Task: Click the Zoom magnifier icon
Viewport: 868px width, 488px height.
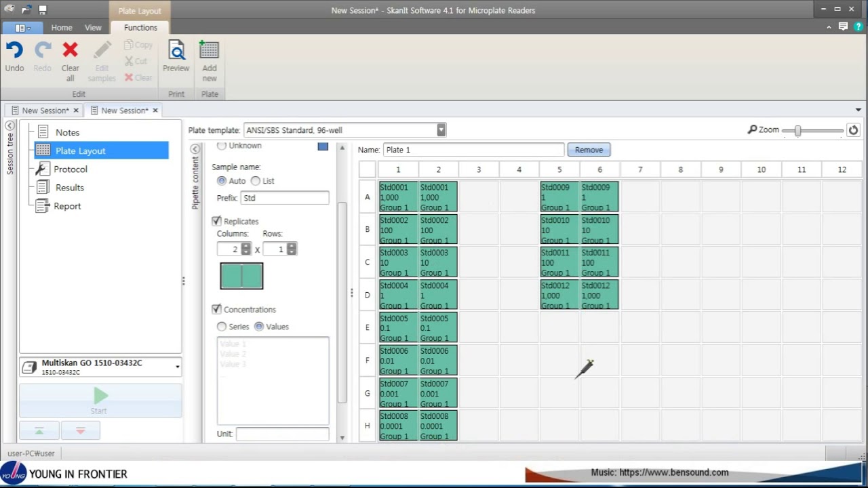Action: click(x=752, y=129)
